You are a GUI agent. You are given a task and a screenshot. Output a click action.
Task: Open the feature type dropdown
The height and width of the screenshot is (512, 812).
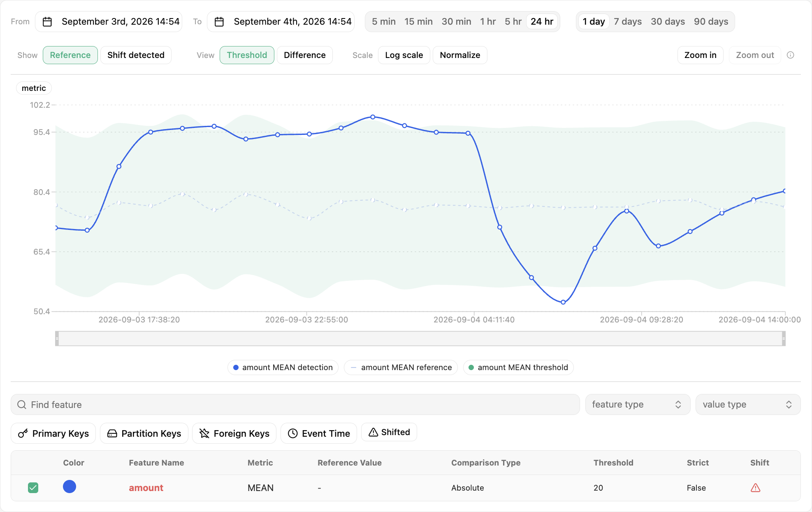(x=638, y=405)
